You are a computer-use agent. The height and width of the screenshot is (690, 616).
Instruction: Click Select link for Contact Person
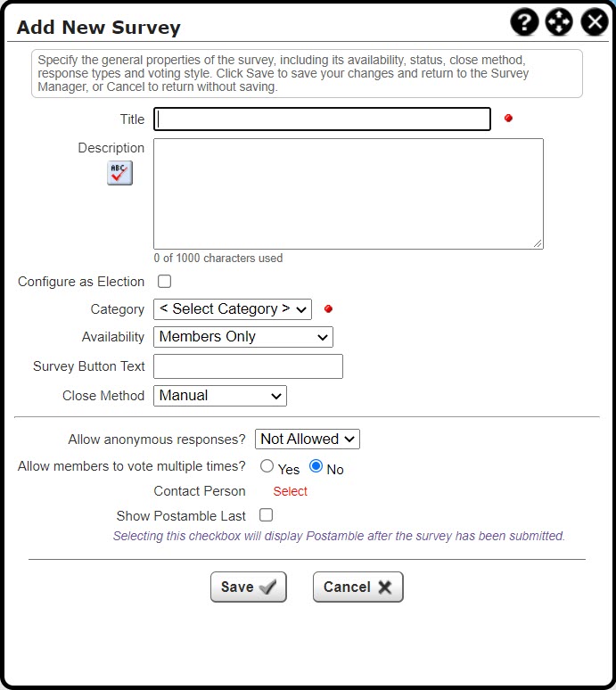(290, 491)
